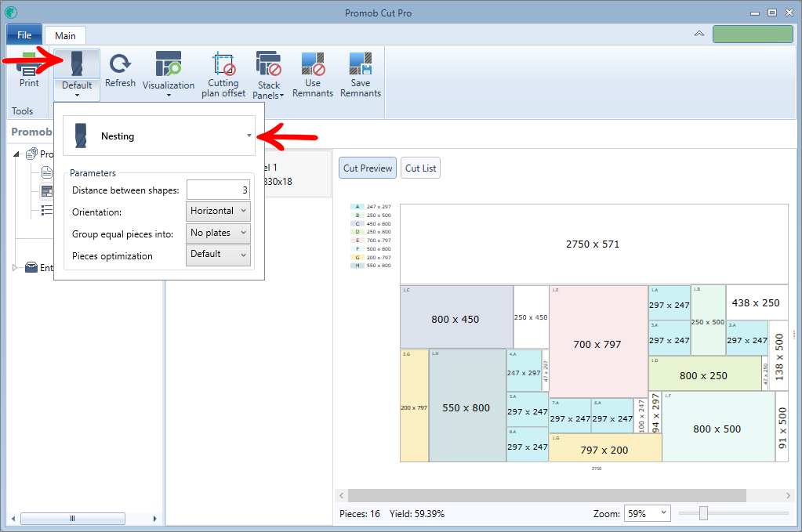Collapse the 'Pro' tree node

16,154
